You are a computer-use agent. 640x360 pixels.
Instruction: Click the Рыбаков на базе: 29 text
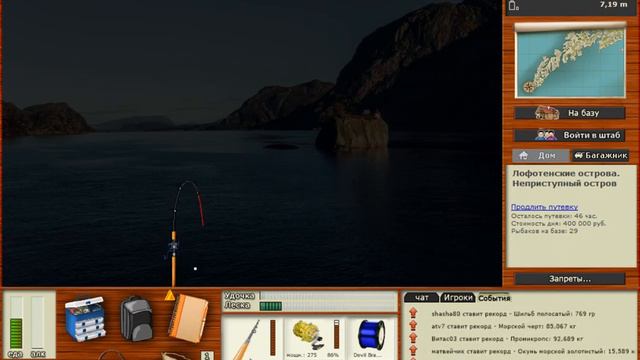[x=544, y=231]
